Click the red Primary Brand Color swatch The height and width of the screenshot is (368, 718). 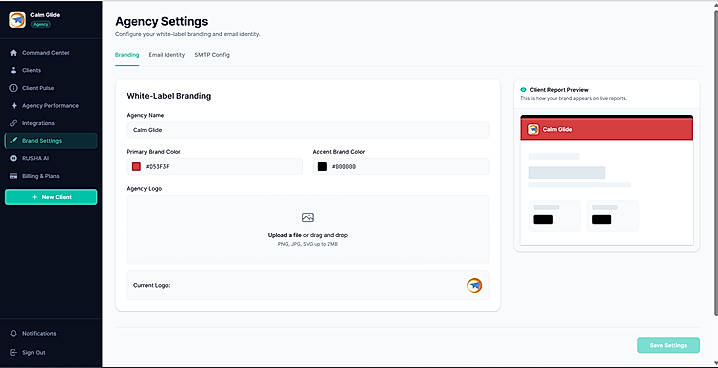(136, 167)
